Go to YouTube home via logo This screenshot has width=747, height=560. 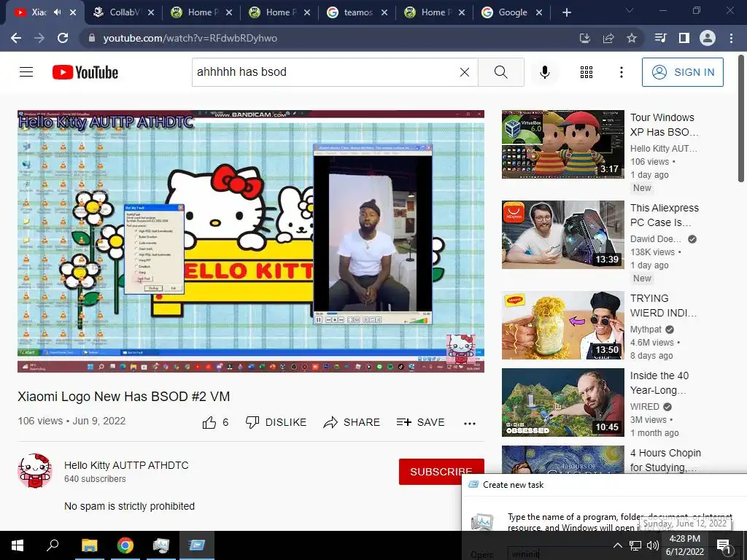[85, 72]
